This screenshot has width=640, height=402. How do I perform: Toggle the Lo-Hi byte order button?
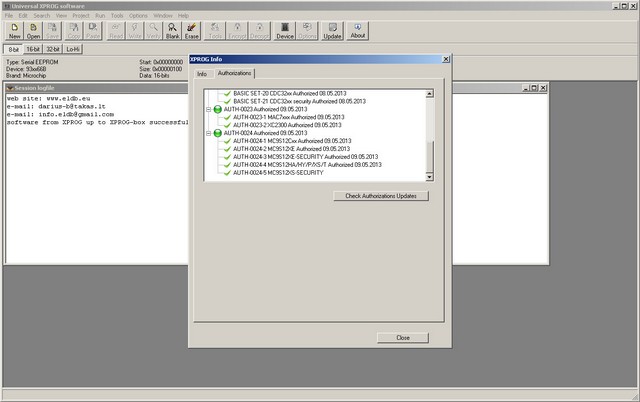tap(74, 48)
